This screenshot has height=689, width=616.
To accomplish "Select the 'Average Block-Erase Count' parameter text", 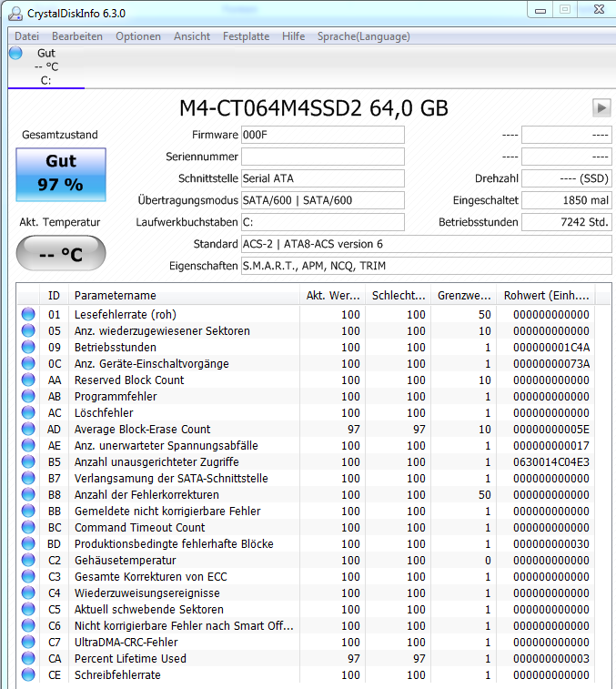I will [142, 429].
